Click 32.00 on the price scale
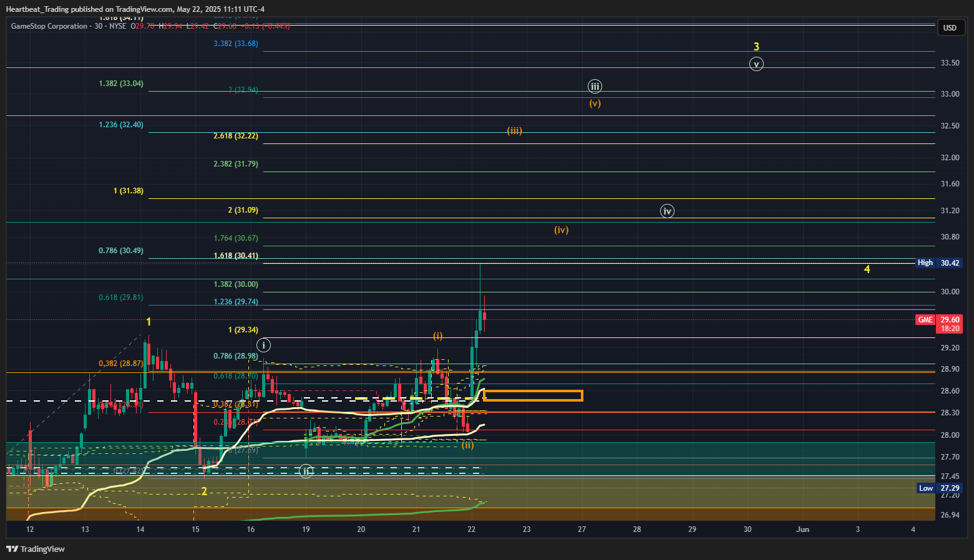This screenshot has width=974, height=560. tap(950, 158)
